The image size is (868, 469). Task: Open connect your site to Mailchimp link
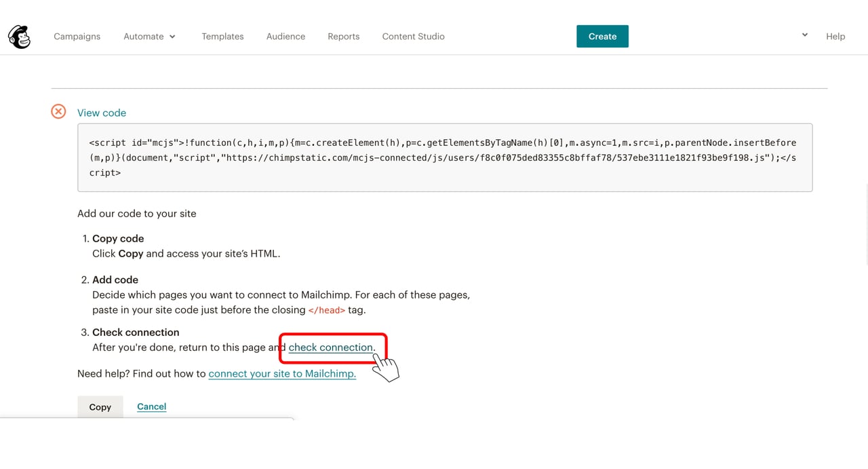click(282, 373)
